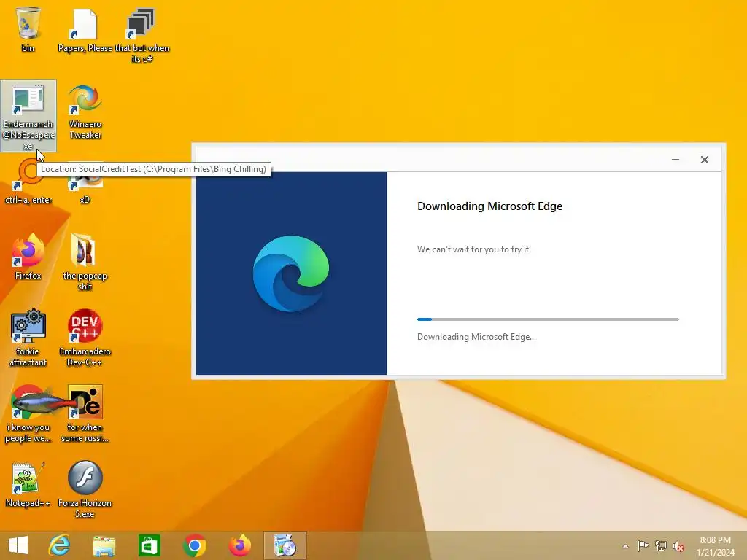Click the SocialCreditTest location tooltip
The image size is (747, 560).
pyautogui.click(x=153, y=169)
